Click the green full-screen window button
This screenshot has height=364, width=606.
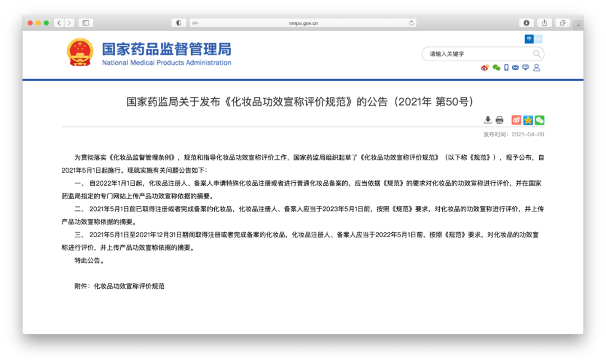[47, 23]
